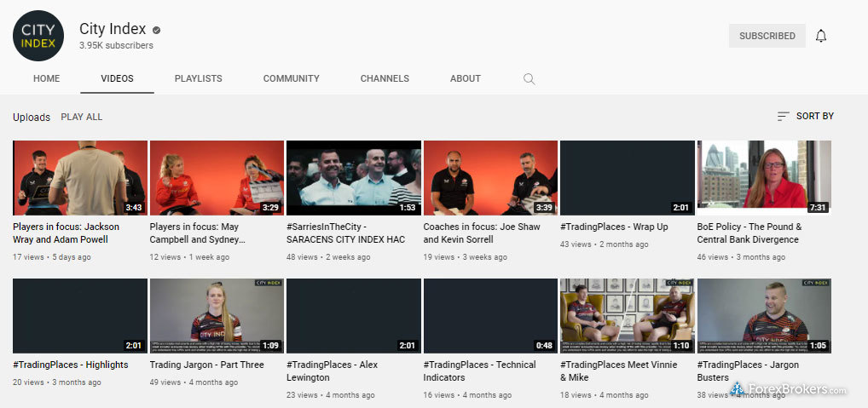Viewport: 868px width, 408px height.
Task: Click Play All uploads
Action: coord(81,118)
